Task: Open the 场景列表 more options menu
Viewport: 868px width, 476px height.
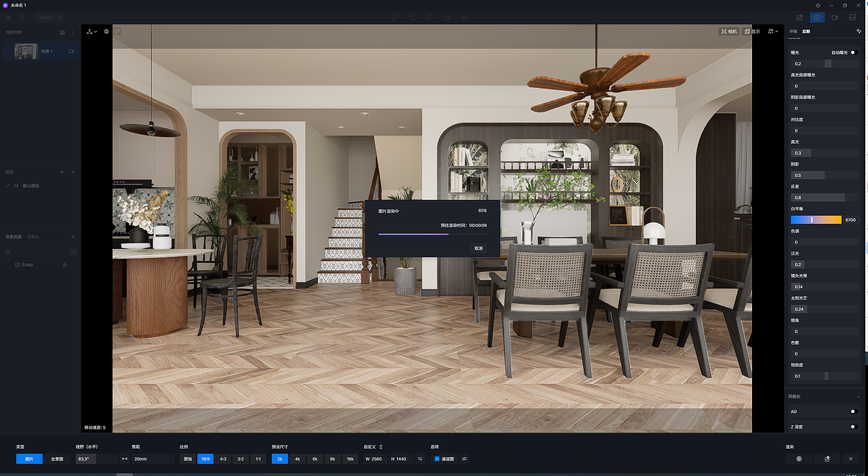Action: (x=73, y=32)
